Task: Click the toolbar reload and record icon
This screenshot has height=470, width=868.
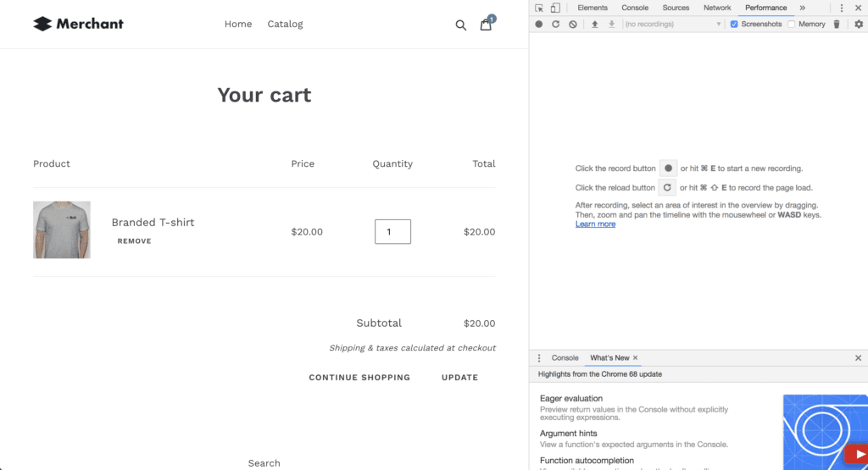Action: (x=555, y=25)
